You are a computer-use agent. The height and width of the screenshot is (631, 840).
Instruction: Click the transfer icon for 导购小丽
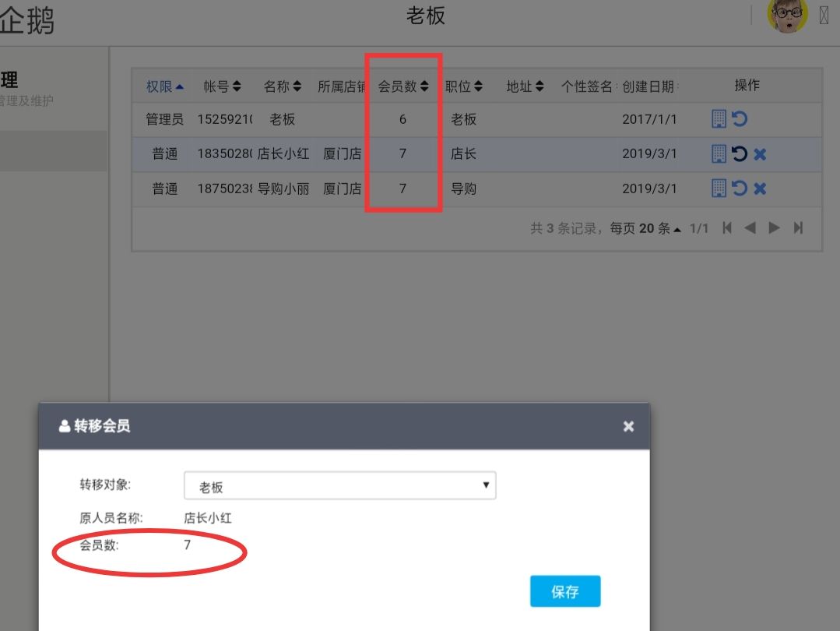pos(740,189)
